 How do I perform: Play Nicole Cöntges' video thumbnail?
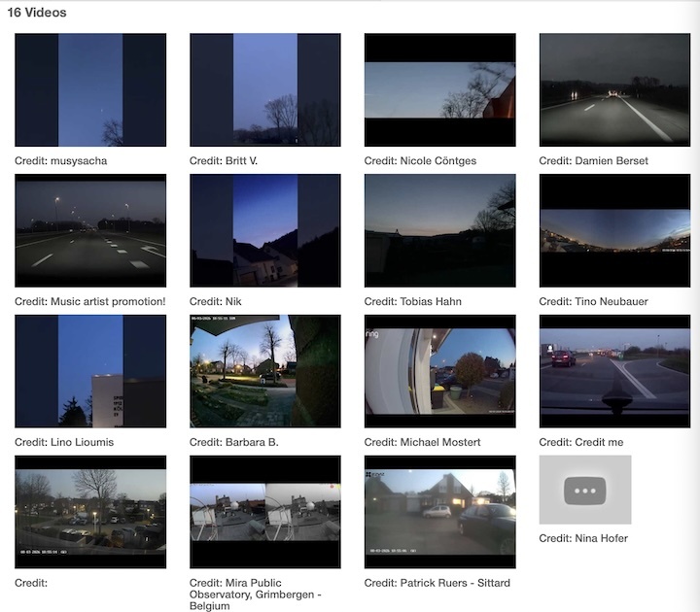point(439,90)
